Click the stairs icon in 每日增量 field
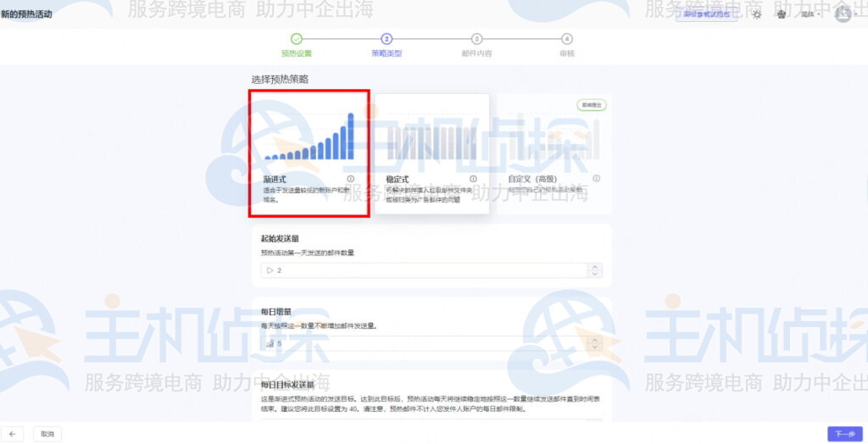Viewport: 868px width, 444px height. [x=270, y=343]
